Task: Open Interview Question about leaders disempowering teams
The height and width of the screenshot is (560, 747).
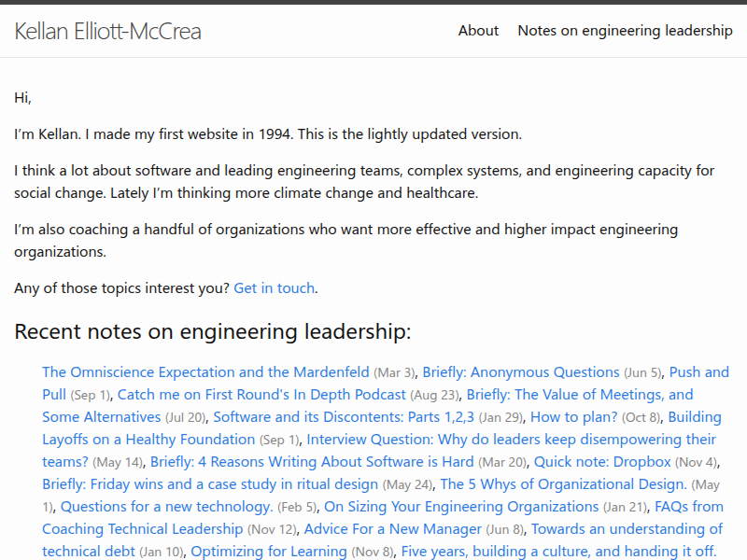Action: (x=511, y=439)
